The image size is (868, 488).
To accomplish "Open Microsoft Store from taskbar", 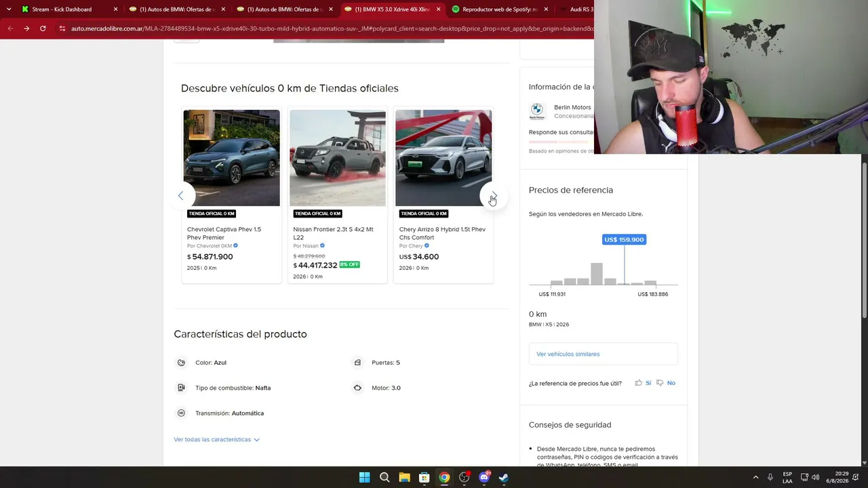I will [424, 477].
